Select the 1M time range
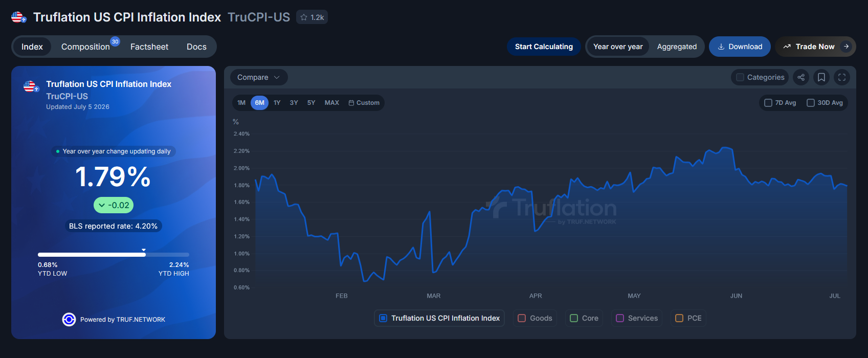The height and width of the screenshot is (358, 868). coord(241,103)
